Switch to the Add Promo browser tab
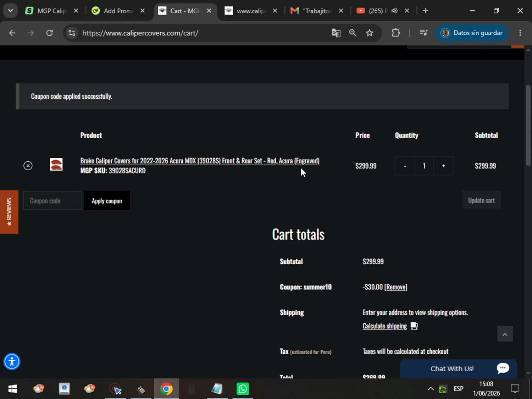Screen dimensions: 532x399 pos(118,11)
